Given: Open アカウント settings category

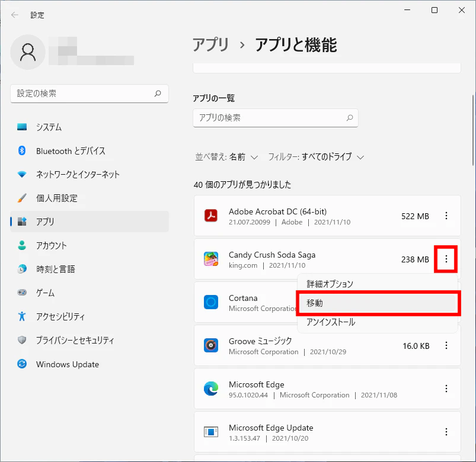Looking at the screenshot, I should 90,245.
